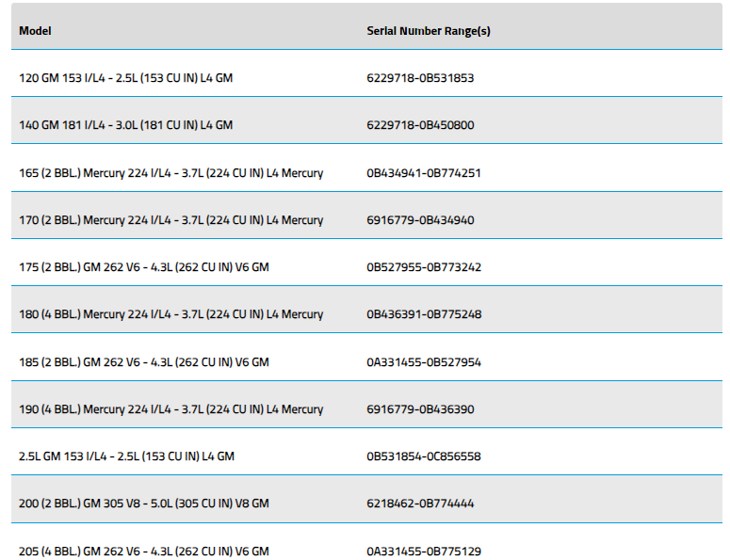Select model 180 (4 BBL.) Mercury 224
The width and height of the screenshot is (730, 560).
[x=170, y=314]
